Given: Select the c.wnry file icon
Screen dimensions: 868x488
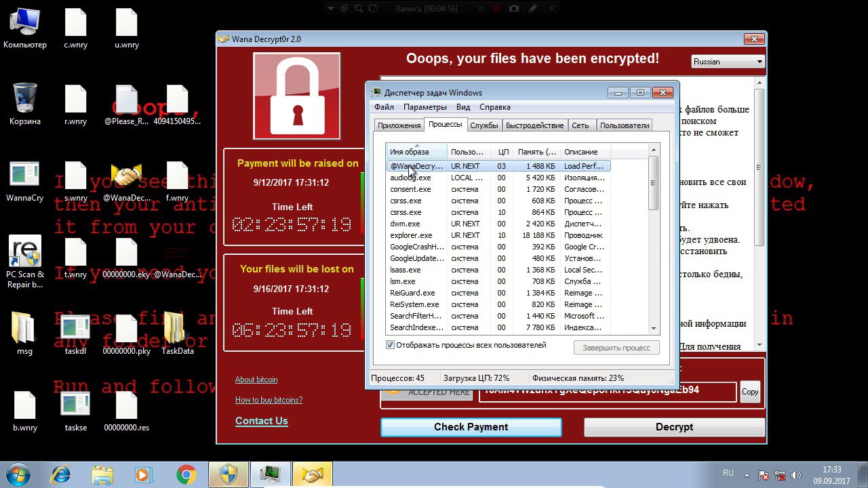Looking at the screenshot, I should [x=75, y=28].
